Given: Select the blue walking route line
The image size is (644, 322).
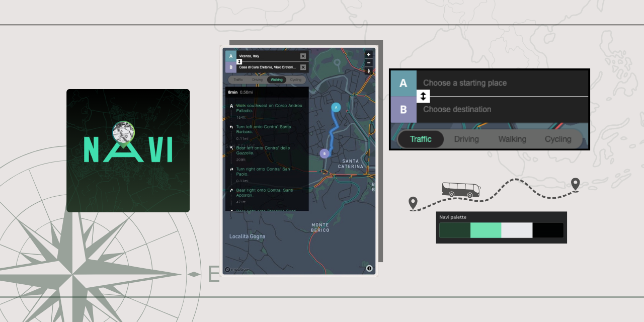Looking at the screenshot, I should tap(333, 132).
